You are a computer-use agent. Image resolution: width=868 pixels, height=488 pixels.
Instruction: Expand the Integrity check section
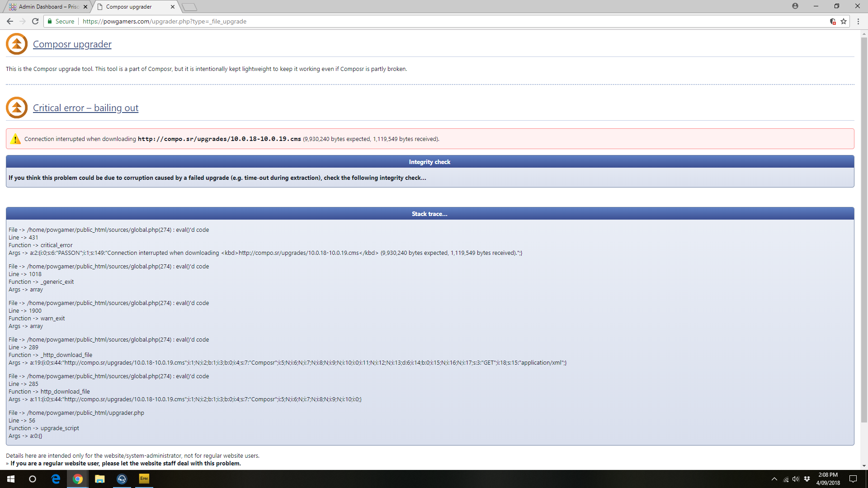pyautogui.click(x=429, y=162)
